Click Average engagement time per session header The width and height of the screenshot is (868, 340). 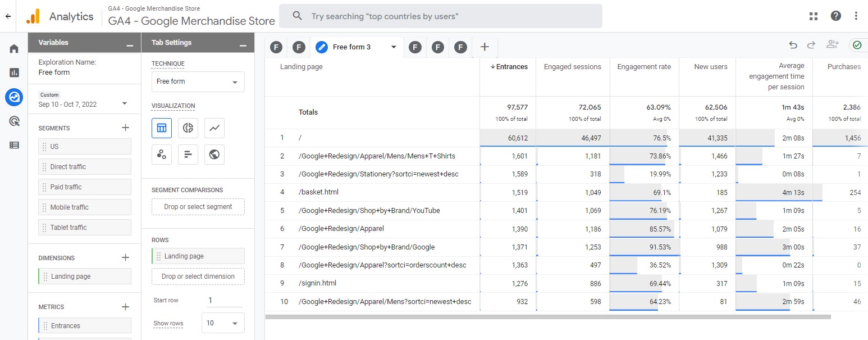tap(776, 76)
